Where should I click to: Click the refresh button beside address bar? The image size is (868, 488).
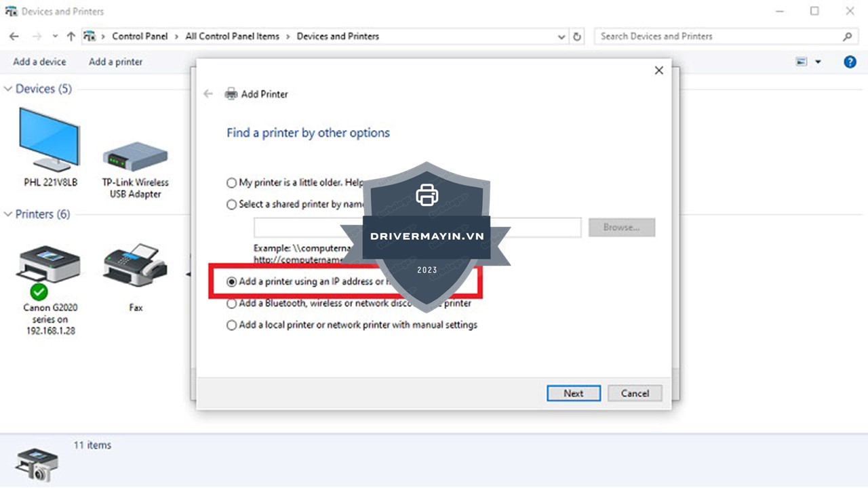pyautogui.click(x=577, y=37)
